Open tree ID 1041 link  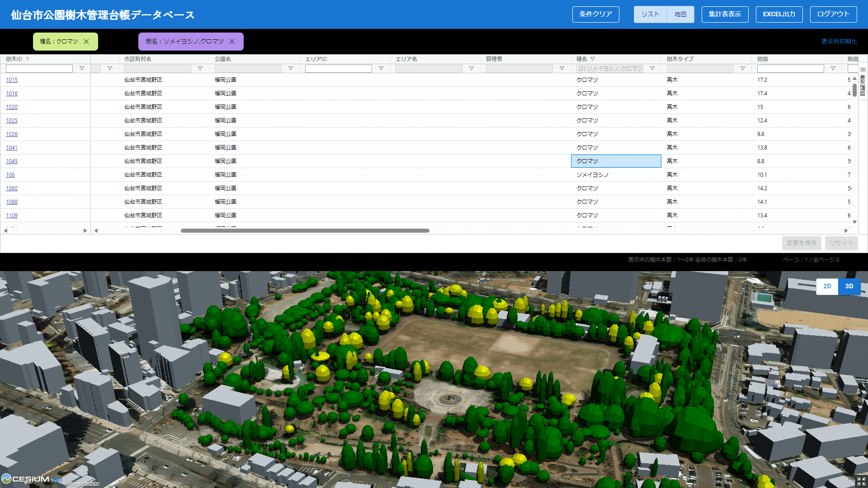(12, 148)
